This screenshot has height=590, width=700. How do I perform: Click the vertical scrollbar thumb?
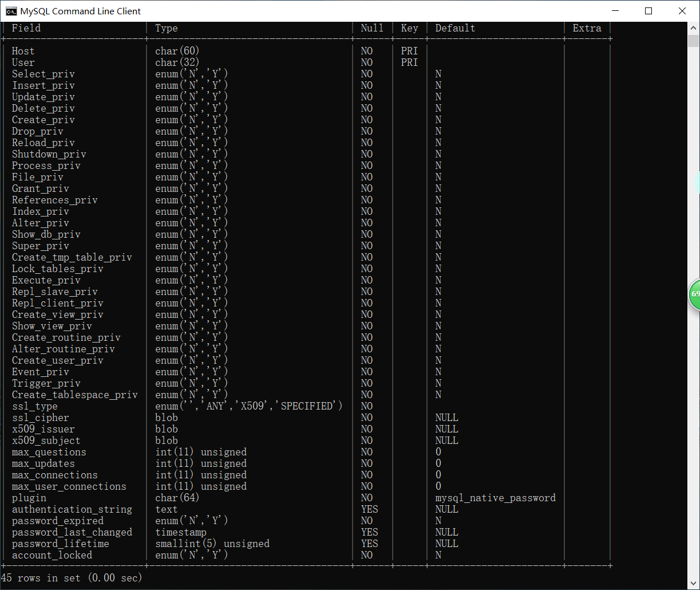click(694, 41)
